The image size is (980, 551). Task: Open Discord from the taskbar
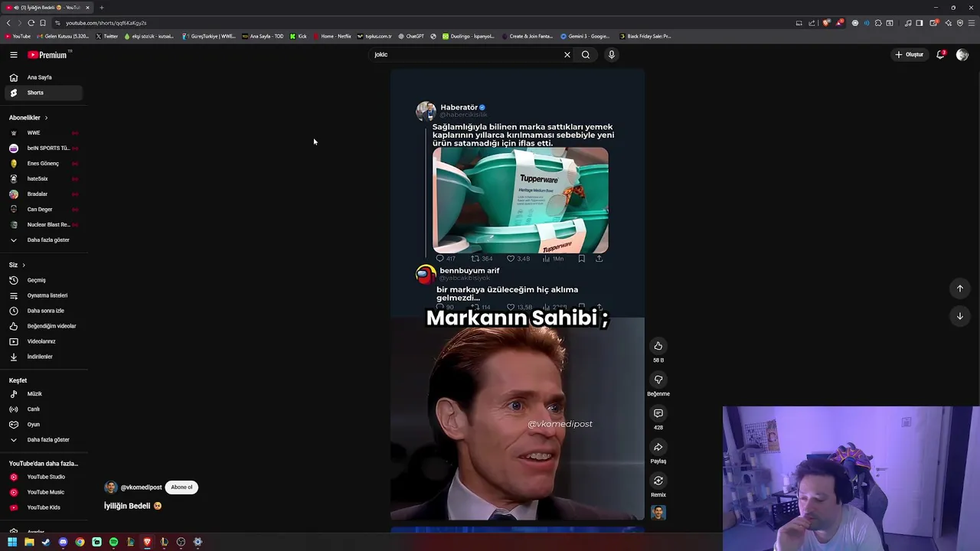tap(63, 542)
